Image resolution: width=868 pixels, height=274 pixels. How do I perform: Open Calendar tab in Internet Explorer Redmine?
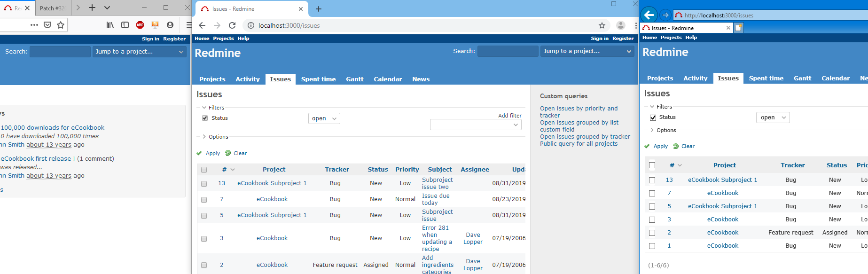pyautogui.click(x=836, y=78)
